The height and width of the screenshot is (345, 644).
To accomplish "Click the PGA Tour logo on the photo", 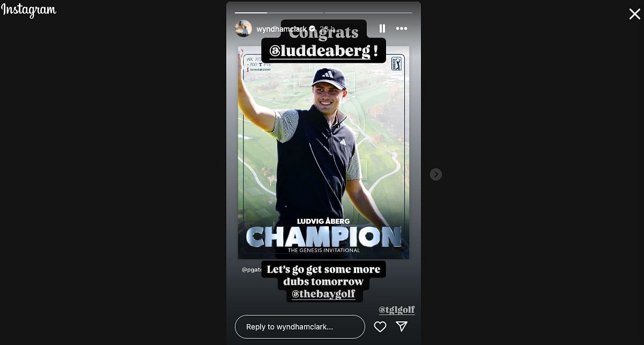I will (396, 64).
